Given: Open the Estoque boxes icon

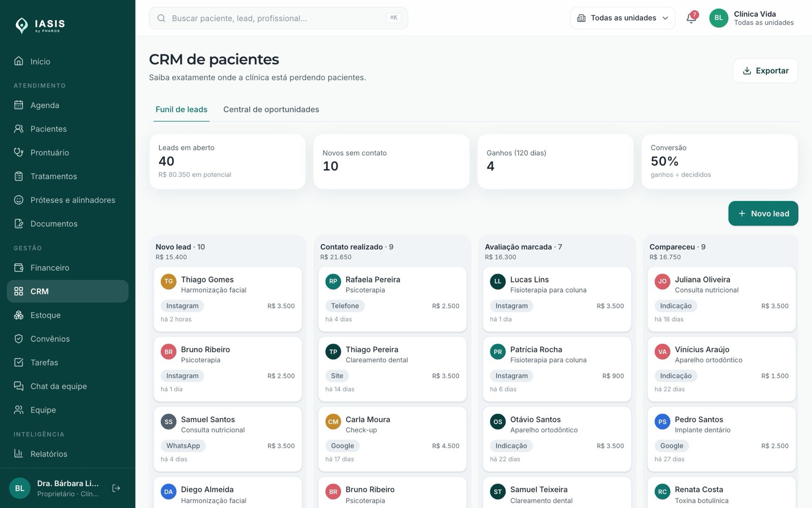Looking at the screenshot, I should coord(19,315).
